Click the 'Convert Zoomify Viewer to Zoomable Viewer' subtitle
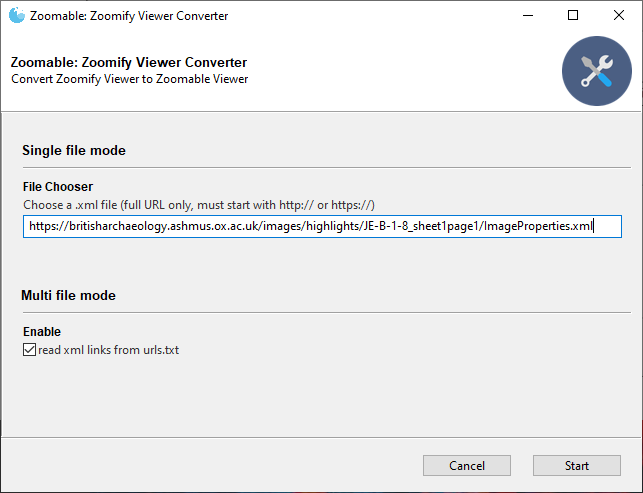This screenshot has width=643, height=493. [x=129, y=79]
